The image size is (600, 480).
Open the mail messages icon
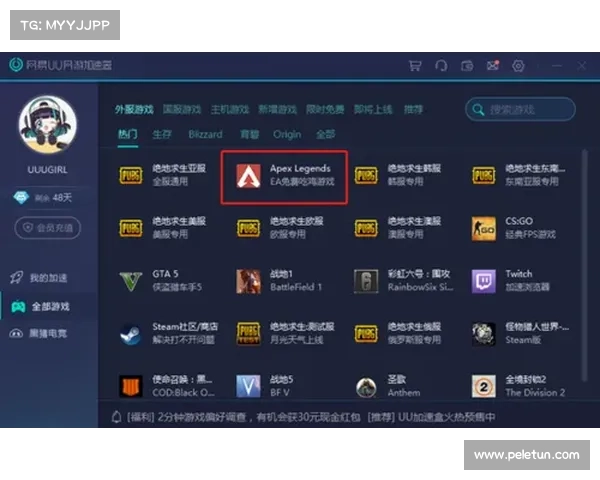pos(493,65)
